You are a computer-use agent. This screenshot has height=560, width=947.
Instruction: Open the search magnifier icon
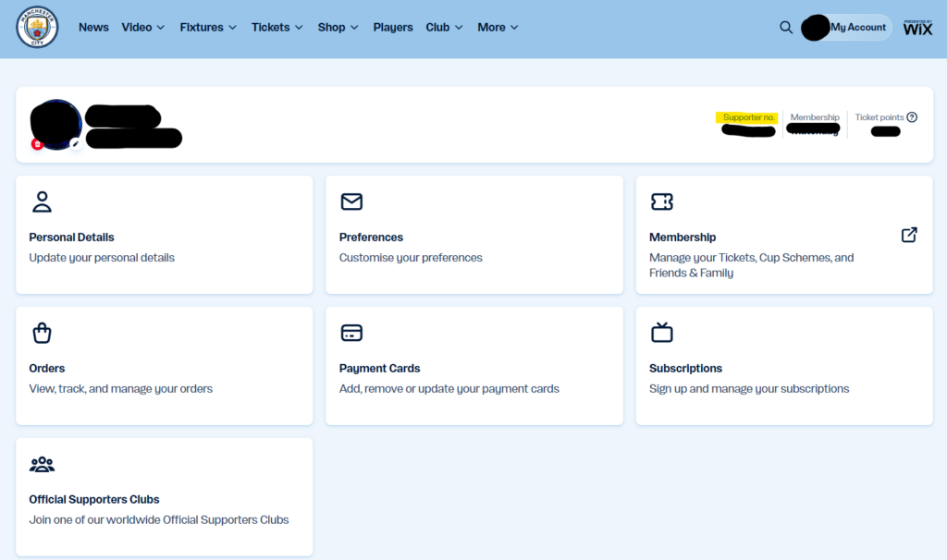pyautogui.click(x=786, y=28)
